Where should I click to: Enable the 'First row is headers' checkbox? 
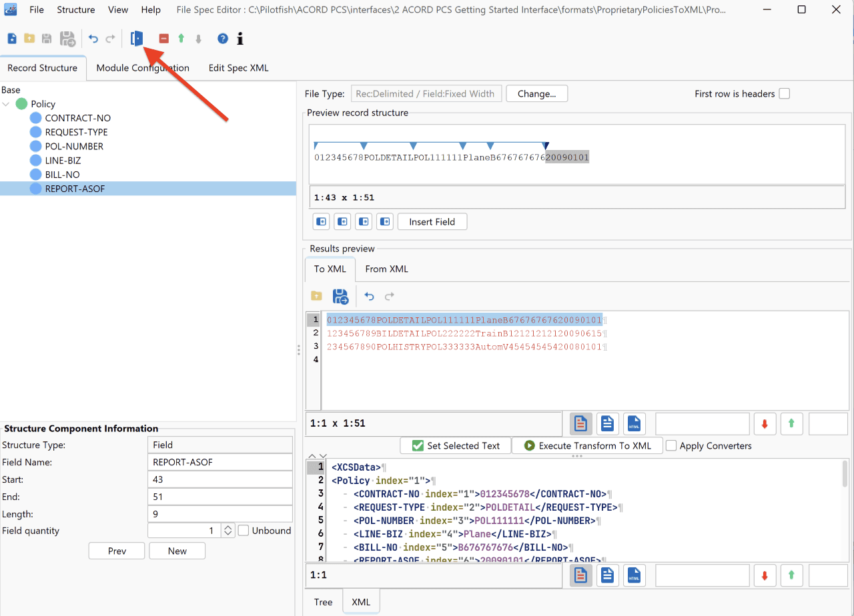pos(785,94)
